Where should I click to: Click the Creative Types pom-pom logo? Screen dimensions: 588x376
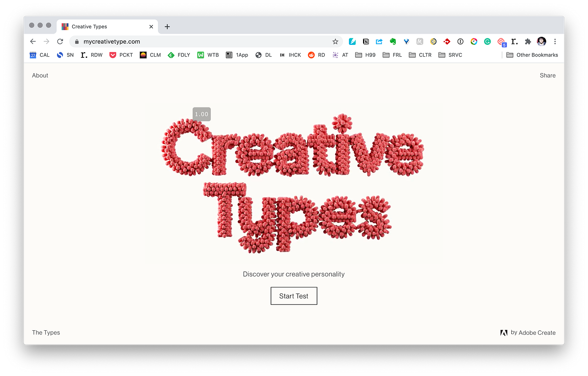293,183
